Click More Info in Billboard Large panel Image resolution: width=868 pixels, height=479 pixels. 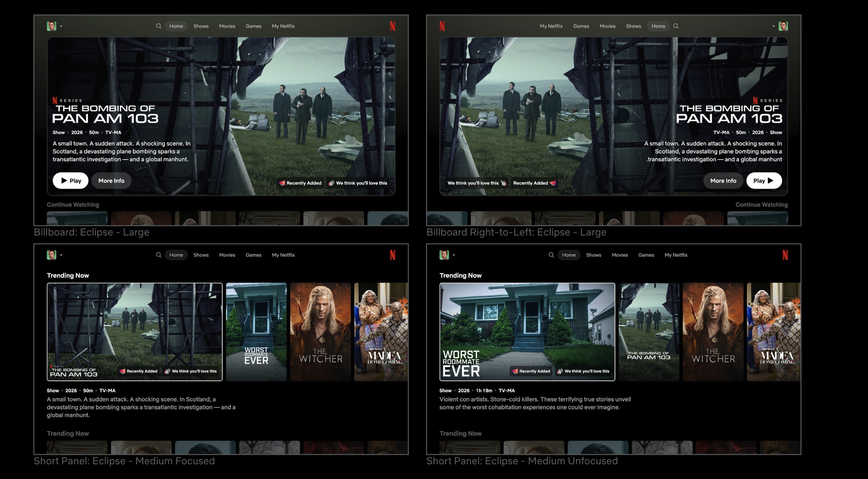click(111, 181)
